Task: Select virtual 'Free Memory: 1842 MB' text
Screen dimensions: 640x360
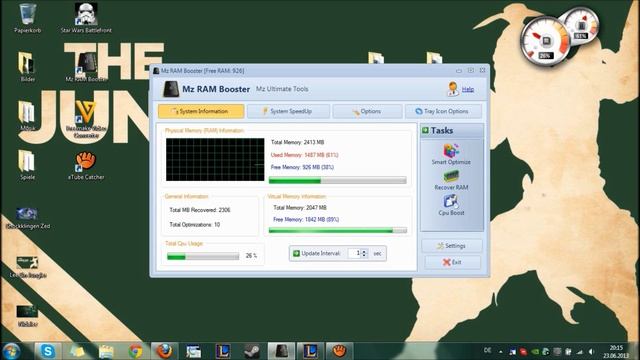Action: (306, 219)
